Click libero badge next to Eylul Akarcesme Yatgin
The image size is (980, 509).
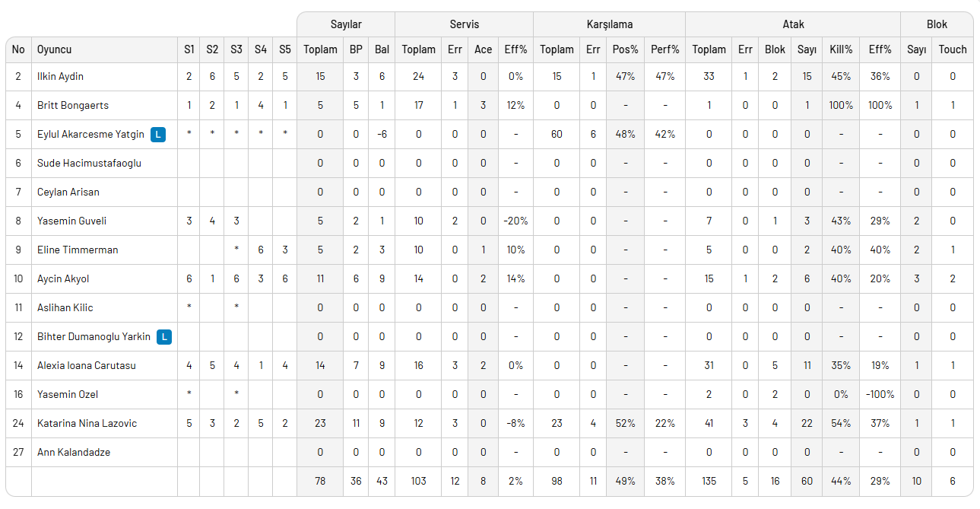(x=157, y=134)
